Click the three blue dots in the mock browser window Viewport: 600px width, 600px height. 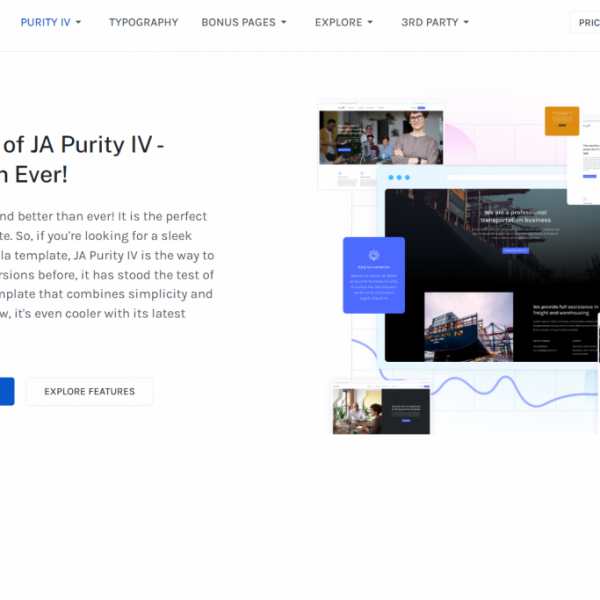pos(399,178)
